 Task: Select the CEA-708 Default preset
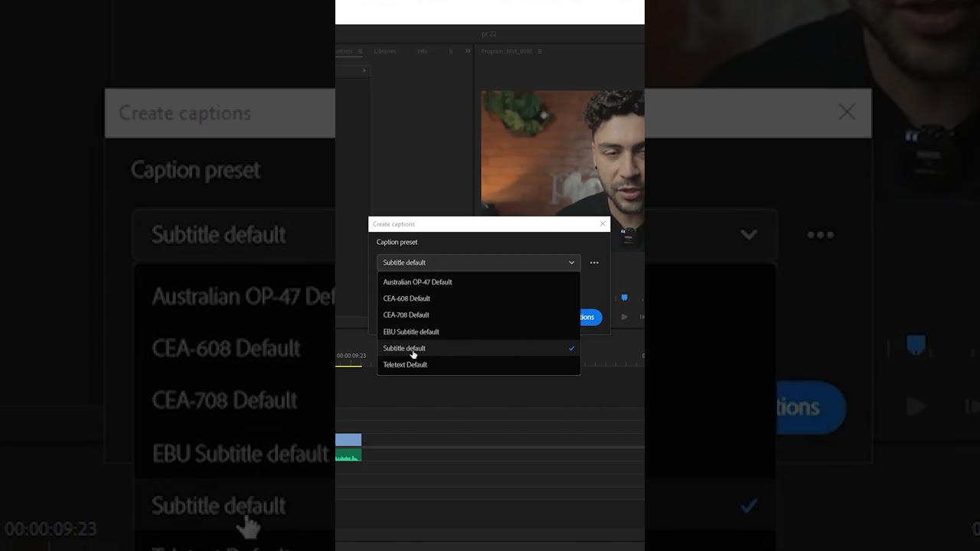pyautogui.click(x=479, y=315)
